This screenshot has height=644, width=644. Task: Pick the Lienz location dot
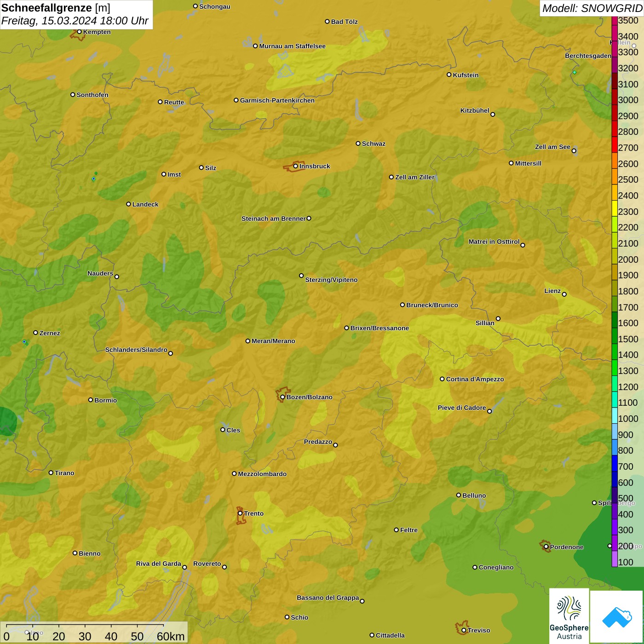pos(564,294)
